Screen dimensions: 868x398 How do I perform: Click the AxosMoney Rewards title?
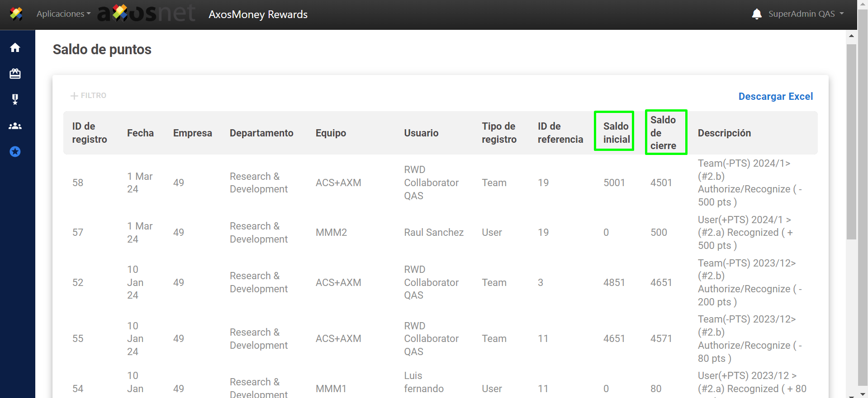click(258, 14)
